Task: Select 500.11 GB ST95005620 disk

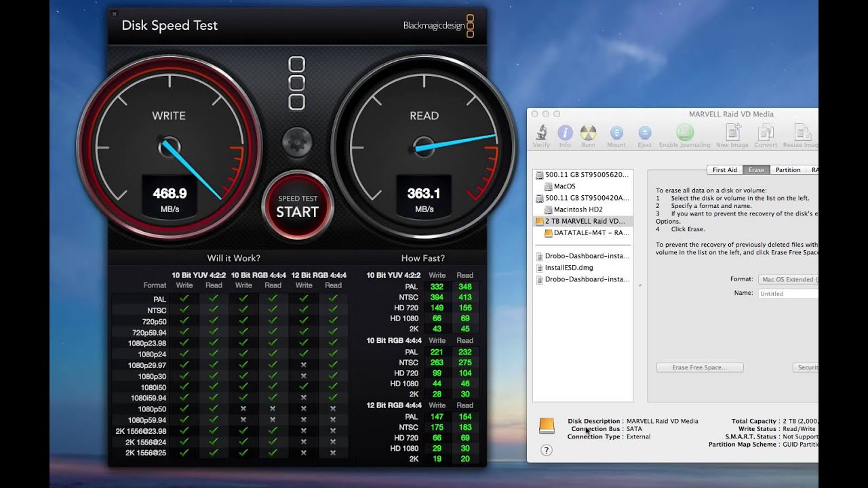Action: click(x=583, y=174)
